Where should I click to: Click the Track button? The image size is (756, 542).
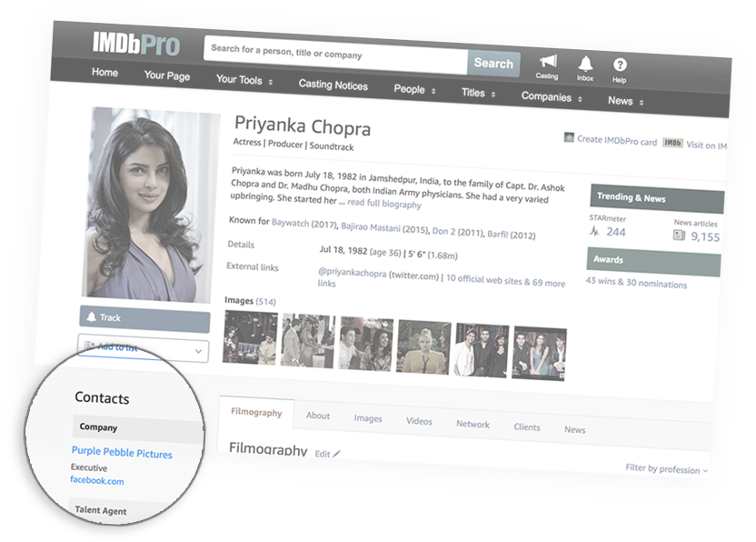click(x=144, y=318)
